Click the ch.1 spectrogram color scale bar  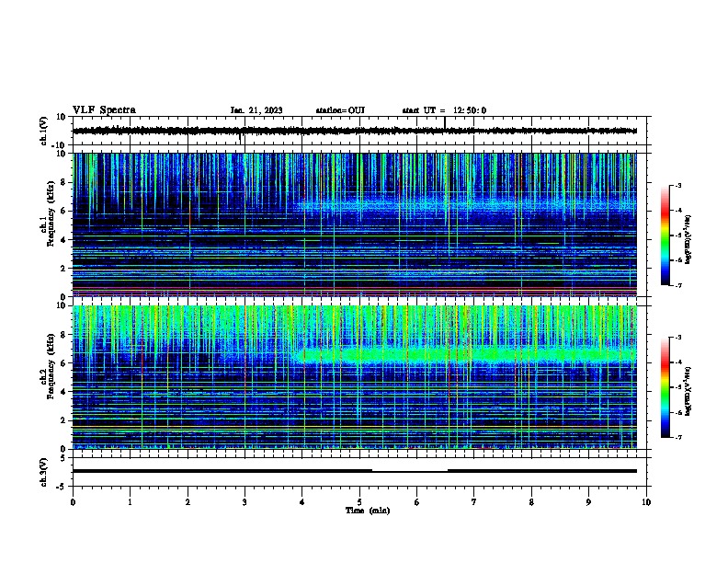click(x=665, y=236)
